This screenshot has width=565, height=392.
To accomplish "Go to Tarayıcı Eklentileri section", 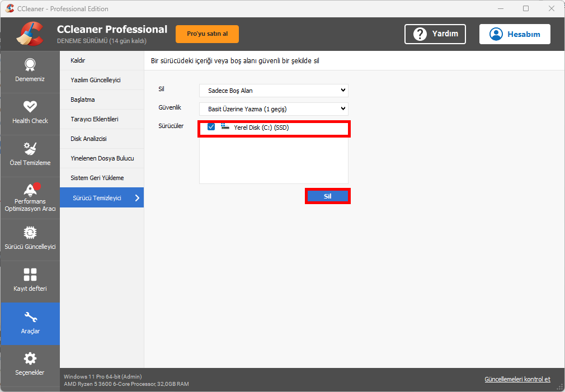I will coord(94,119).
